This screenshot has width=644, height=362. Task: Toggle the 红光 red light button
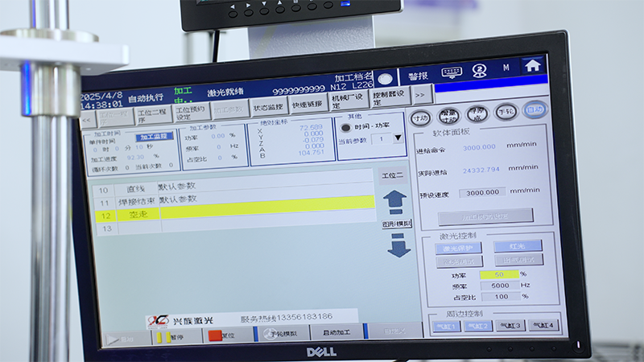(x=518, y=247)
